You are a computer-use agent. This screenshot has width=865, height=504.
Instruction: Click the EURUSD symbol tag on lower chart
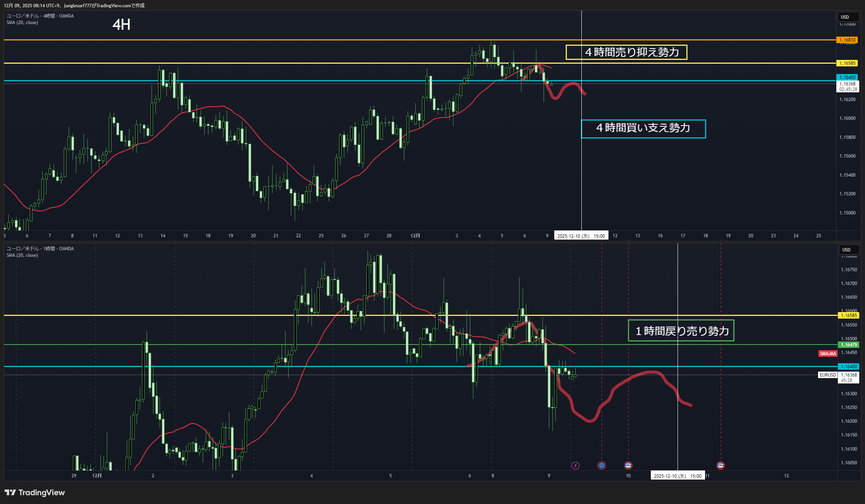[828, 375]
